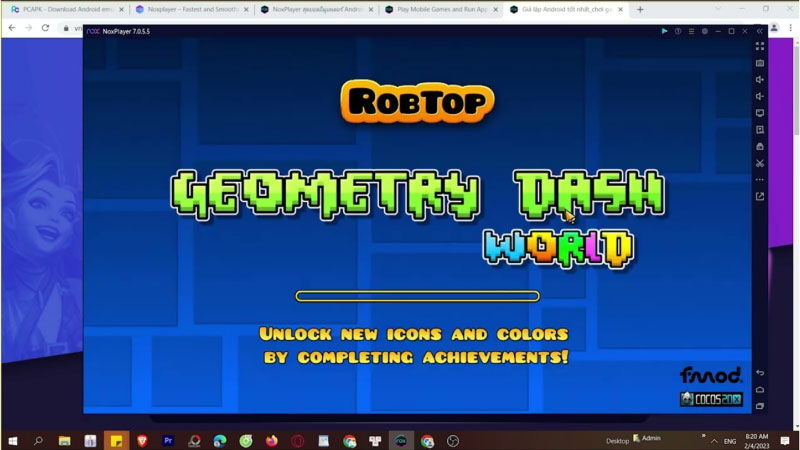Open Microsoft Edge from taskbar
The image size is (800, 450).
point(220,441)
